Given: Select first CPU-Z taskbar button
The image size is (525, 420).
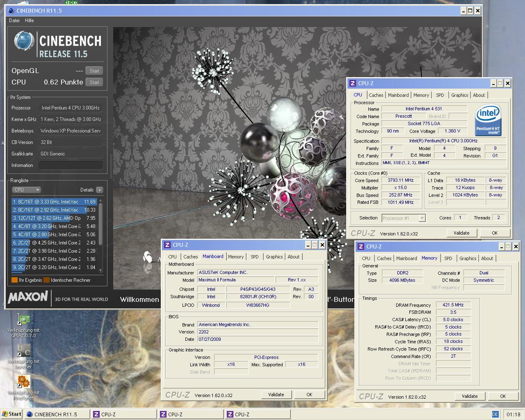Looking at the screenshot, I should pyautogui.click(x=124, y=414).
